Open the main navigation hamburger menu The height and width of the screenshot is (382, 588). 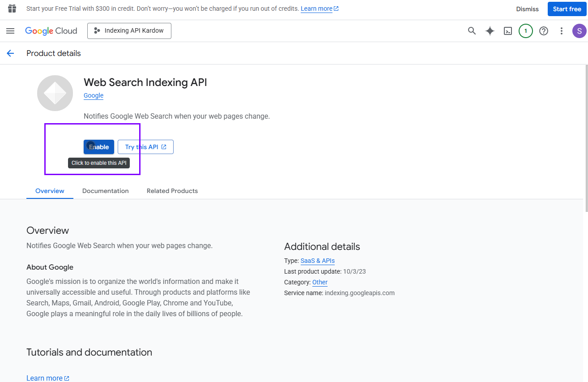click(10, 31)
